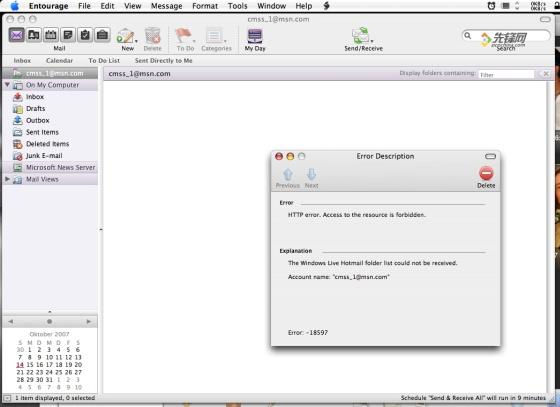The height and width of the screenshot is (407, 560).
Task: Go to previous month in mini calendar
Action: pyautogui.click(x=11, y=322)
